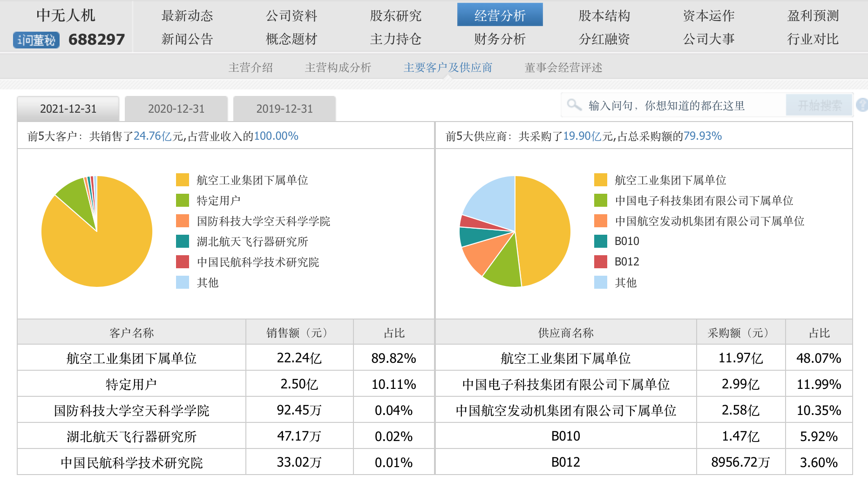Click teal B010 supplier legend swatch
The image size is (868, 489).
(x=601, y=241)
